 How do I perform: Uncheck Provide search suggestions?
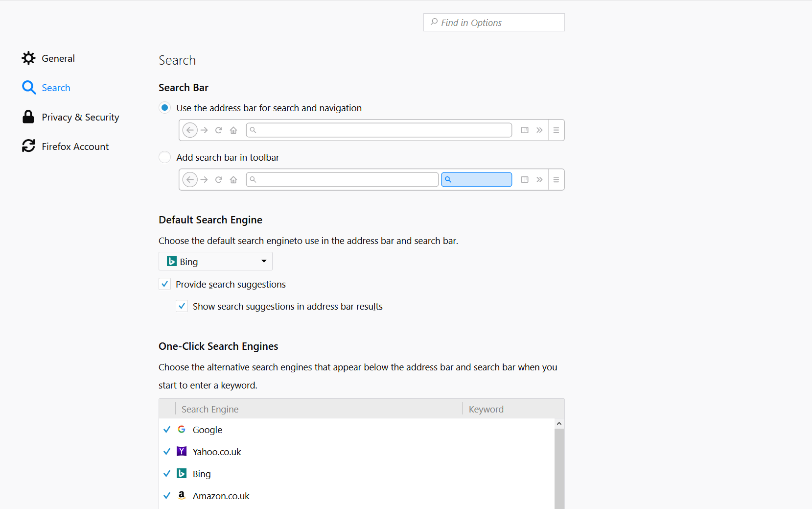pos(164,284)
